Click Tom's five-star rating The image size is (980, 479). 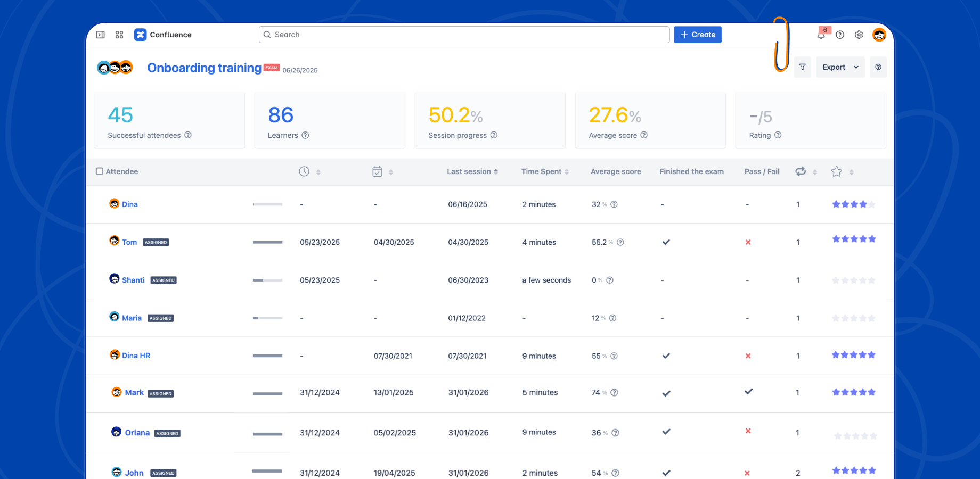coord(854,239)
